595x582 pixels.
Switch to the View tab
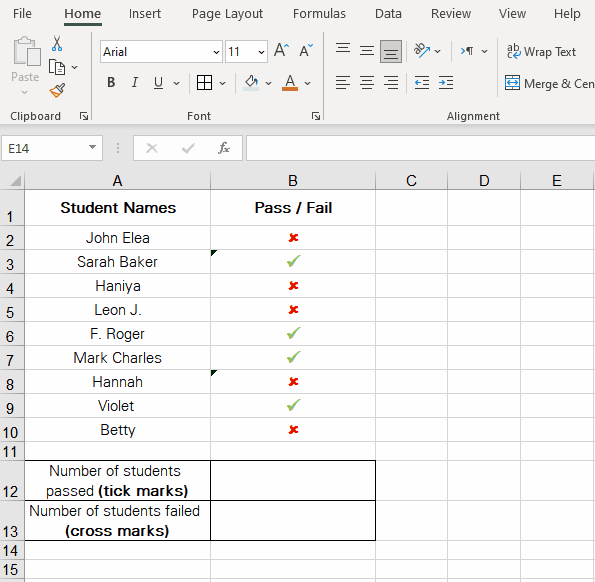[x=512, y=14]
